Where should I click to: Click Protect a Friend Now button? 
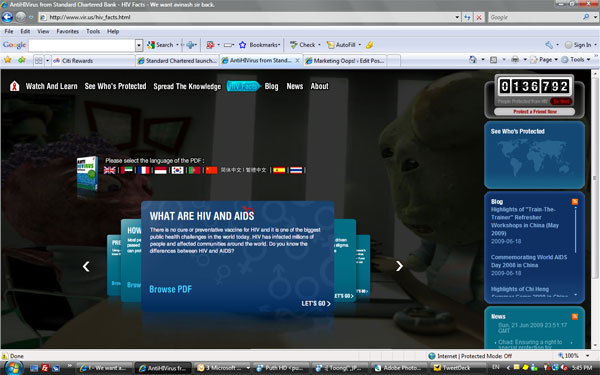tap(535, 112)
